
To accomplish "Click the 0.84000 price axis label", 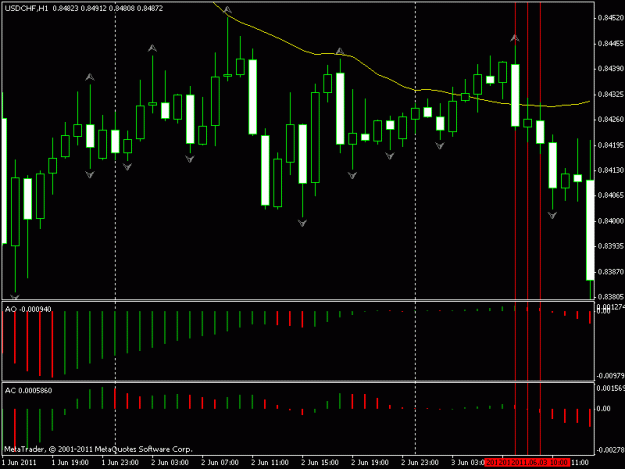I will click(611, 221).
